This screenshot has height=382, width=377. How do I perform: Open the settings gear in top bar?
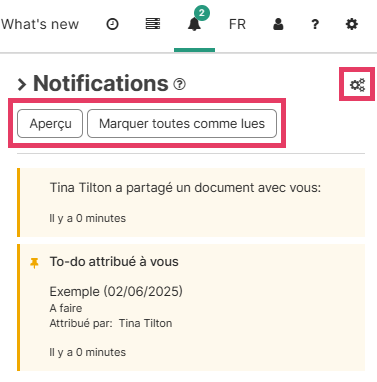(352, 24)
